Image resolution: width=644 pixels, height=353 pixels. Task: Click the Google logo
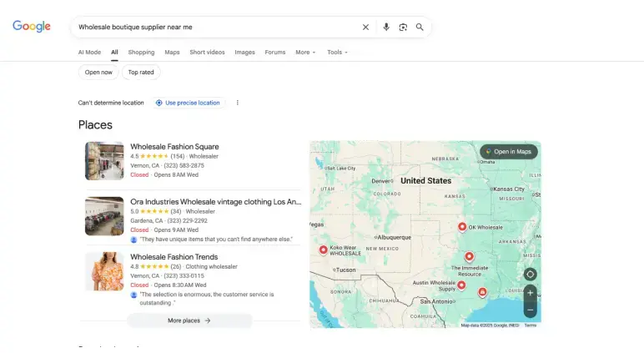[32, 27]
